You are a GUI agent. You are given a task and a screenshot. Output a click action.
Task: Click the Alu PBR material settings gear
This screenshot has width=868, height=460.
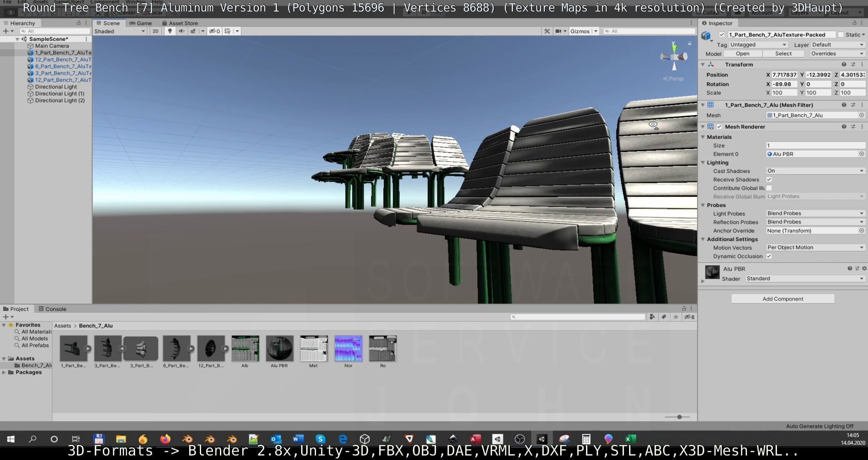click(x=864, y=269)
